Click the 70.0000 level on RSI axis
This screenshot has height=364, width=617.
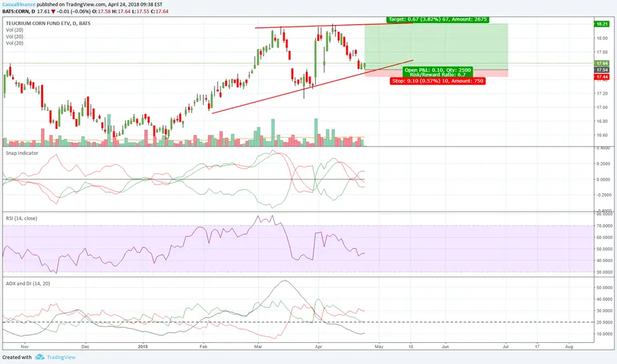coord(604,226)
